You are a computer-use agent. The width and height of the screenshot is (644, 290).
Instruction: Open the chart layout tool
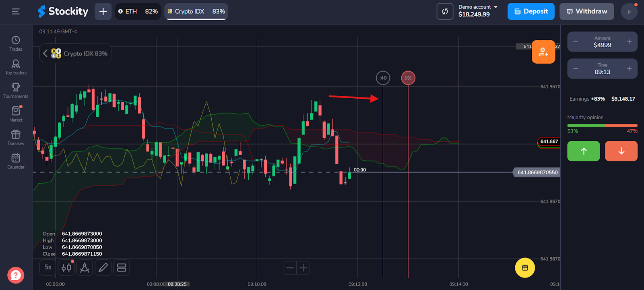[122, 267]
